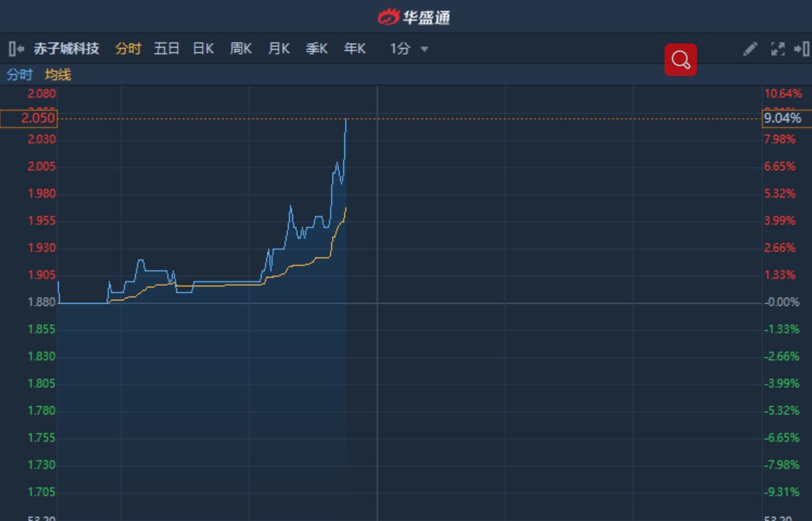This screenshot has height=521, width=812.
Task: Switch to the 日K chart tab
Action: 203,48
